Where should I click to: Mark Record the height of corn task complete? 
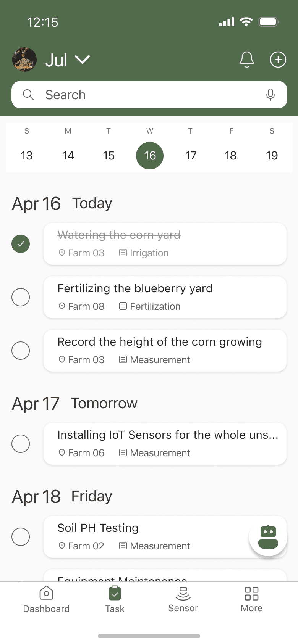(x=21, y=351)
